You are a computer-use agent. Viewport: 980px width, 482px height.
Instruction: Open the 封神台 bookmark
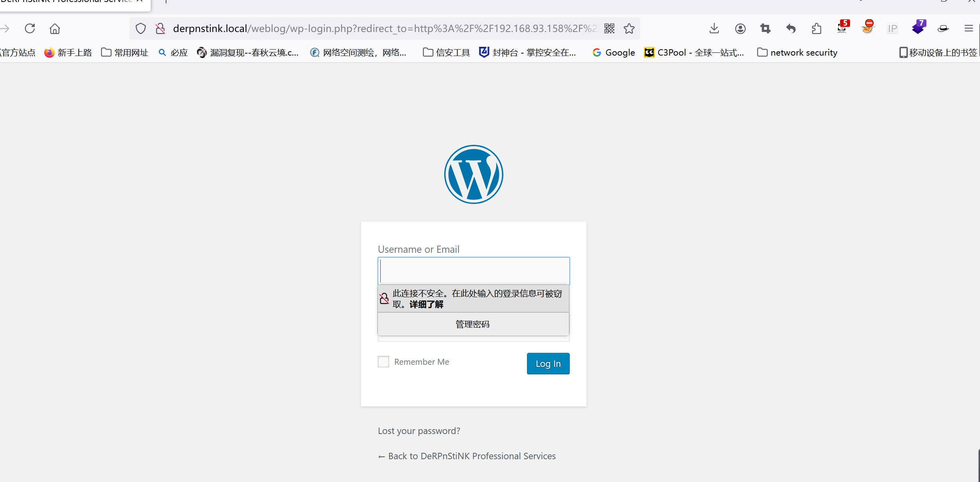pyautogui.click(x=528, y=52)
